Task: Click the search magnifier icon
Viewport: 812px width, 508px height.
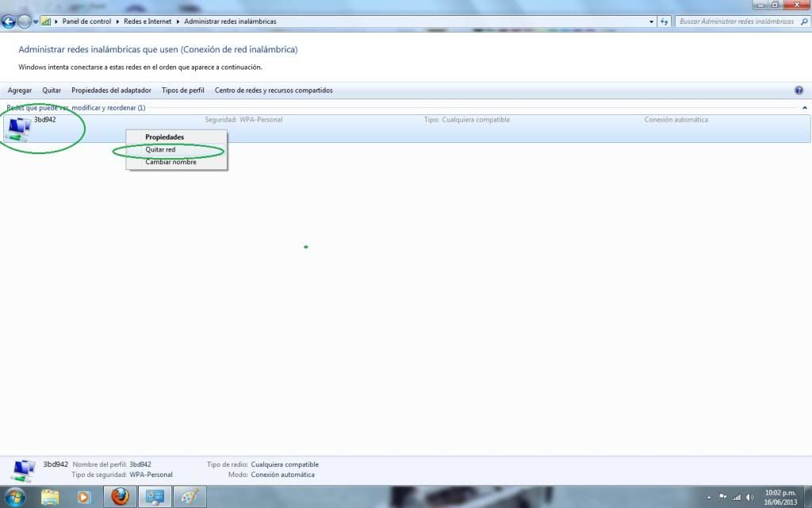Action: pos(804,21)
